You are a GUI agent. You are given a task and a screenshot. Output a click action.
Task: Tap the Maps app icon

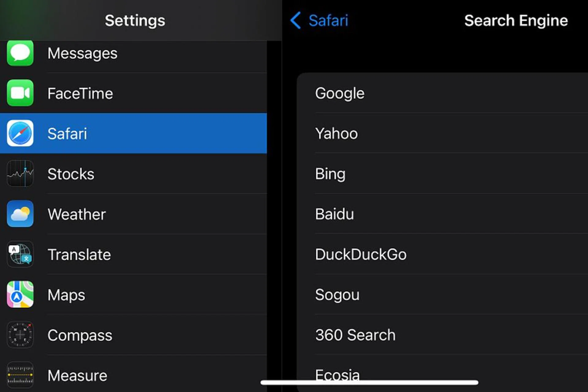[20, 294]
